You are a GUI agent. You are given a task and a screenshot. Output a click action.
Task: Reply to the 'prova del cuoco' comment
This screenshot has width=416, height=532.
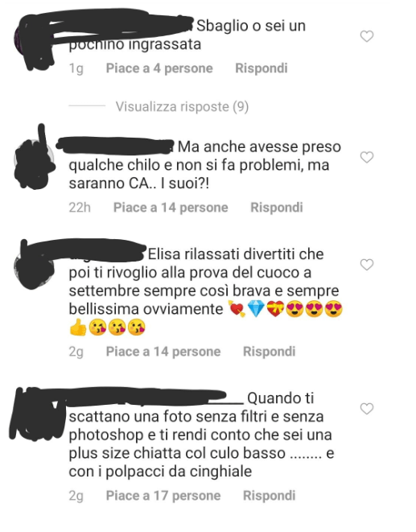pos(269,352)
